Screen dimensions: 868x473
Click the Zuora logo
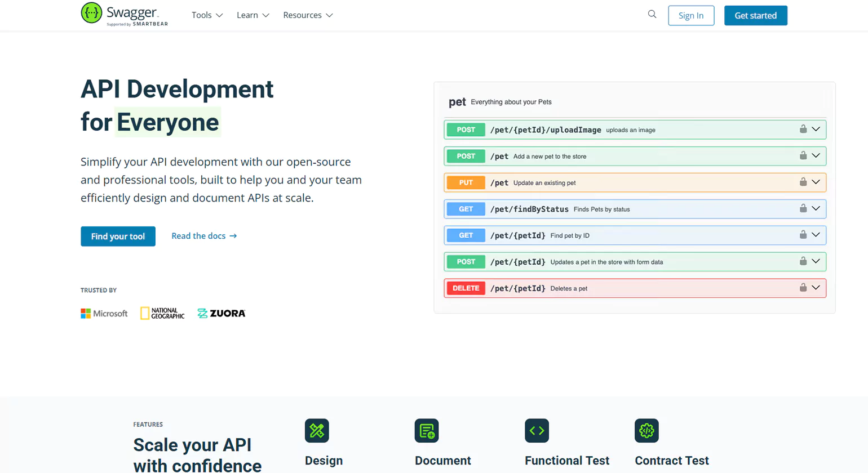[x=221, y=313]
